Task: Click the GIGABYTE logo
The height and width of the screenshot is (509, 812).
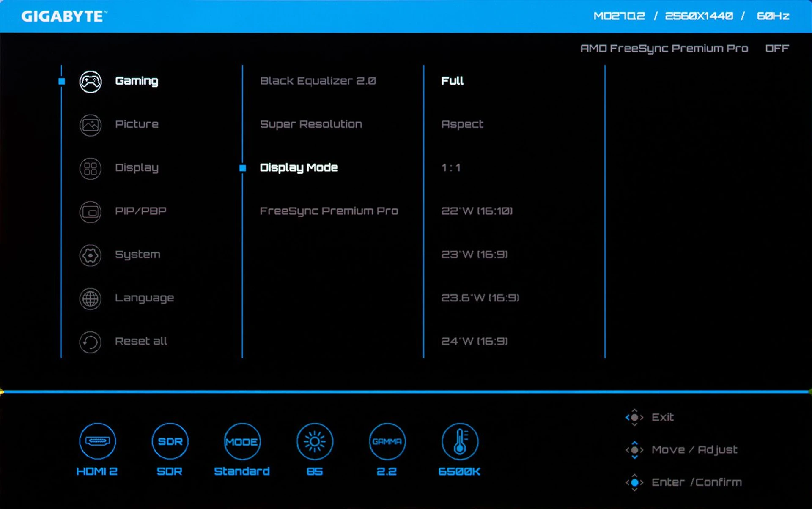Action: (64, 16)
